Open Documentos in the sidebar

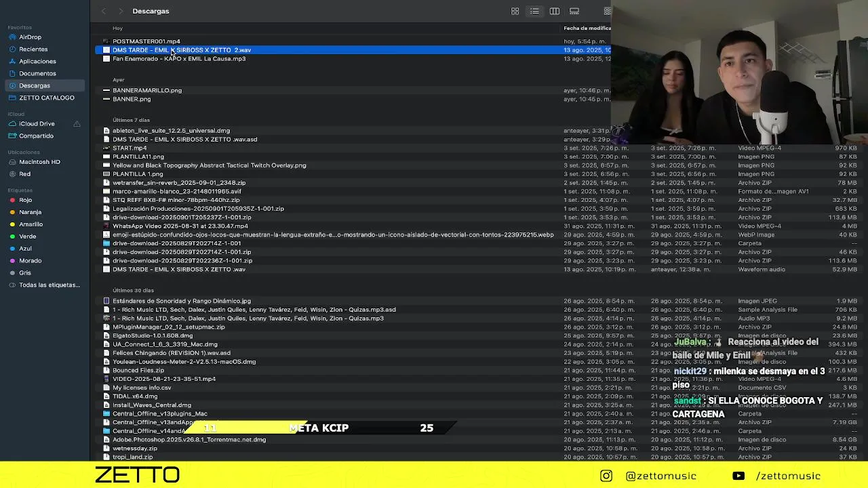(37, 73)
